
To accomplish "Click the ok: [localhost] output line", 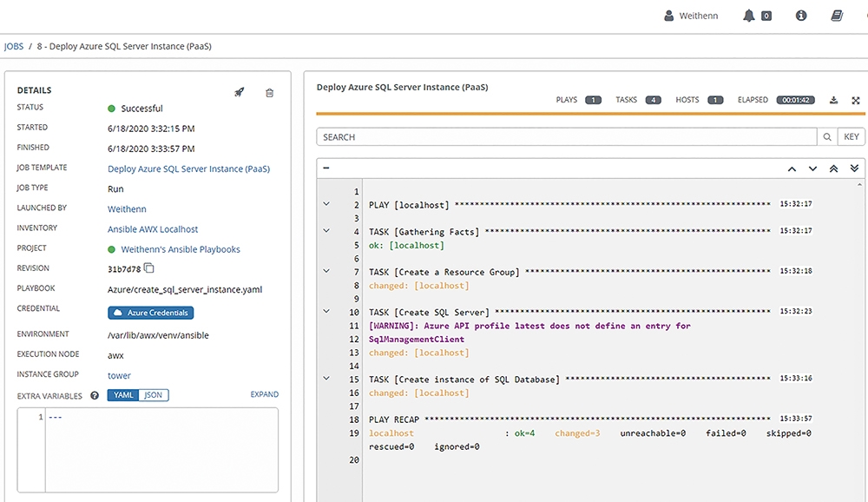I will pos(406,246).
